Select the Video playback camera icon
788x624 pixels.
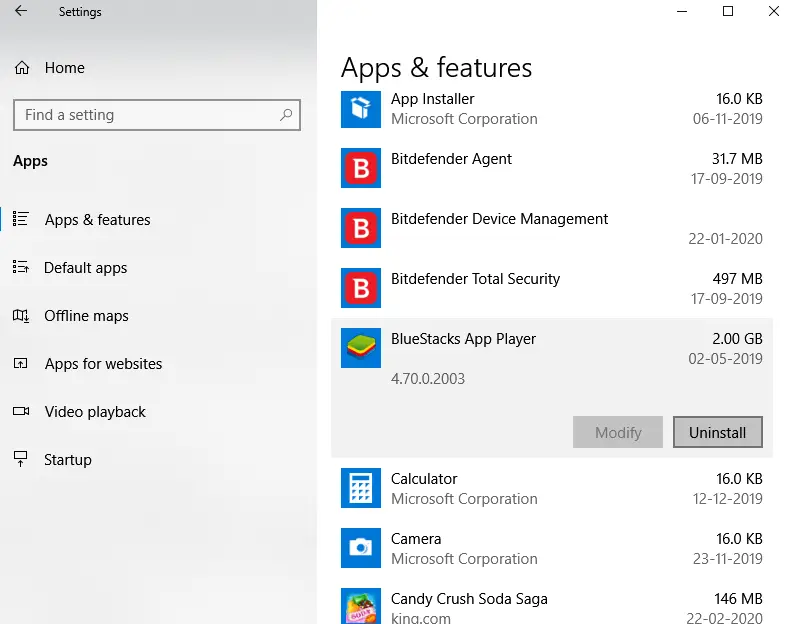click(x=21, y=411)
